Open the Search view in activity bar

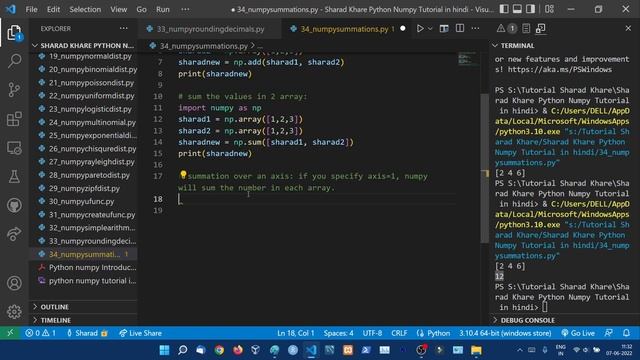[x=14, y=60]
